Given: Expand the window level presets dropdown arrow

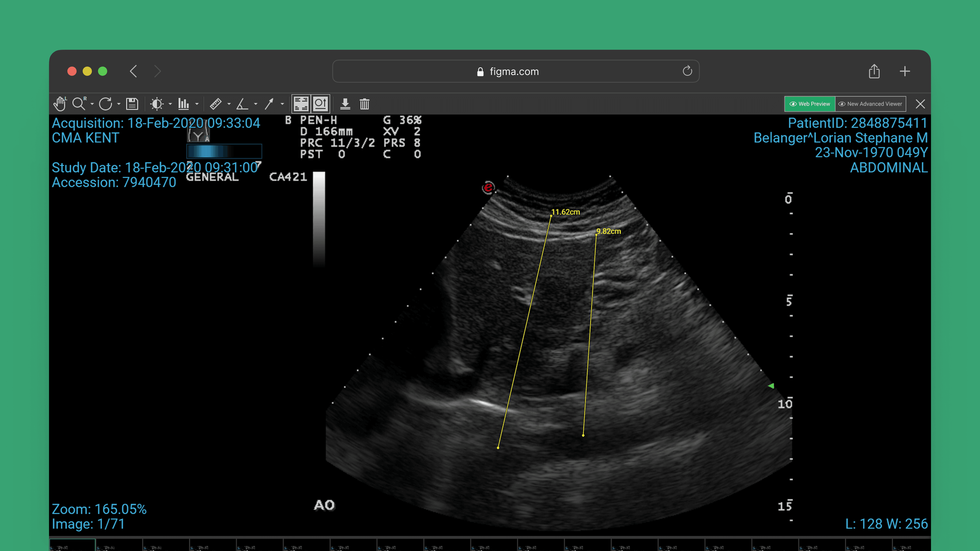Looking at the screenshot, I should [170, 104].
